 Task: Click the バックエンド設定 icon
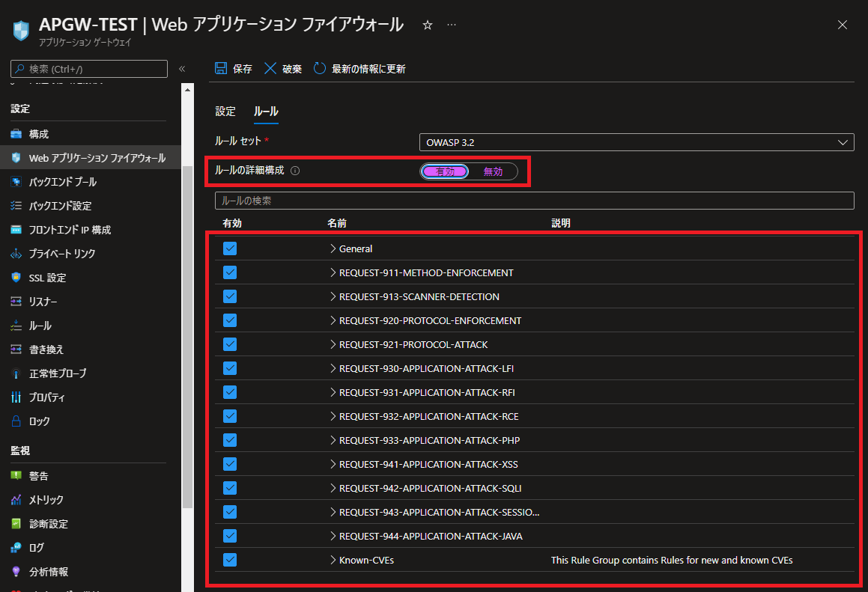point(16,205)
